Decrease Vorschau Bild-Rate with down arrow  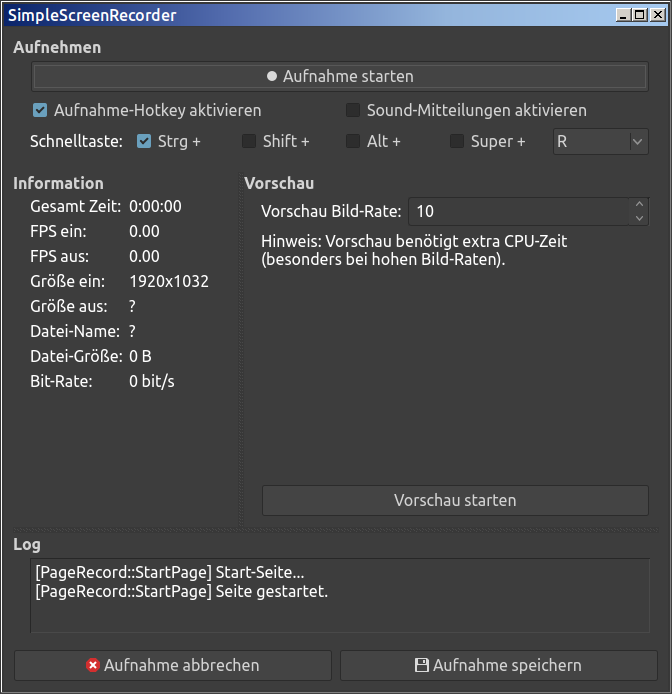pyautogui.click(x=639, y=218)
